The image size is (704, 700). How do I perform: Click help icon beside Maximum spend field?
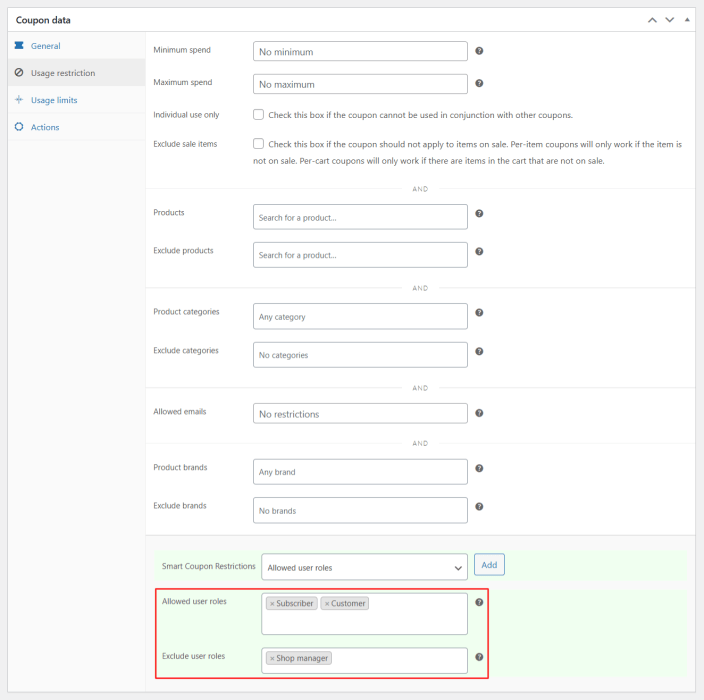[479, 84]
